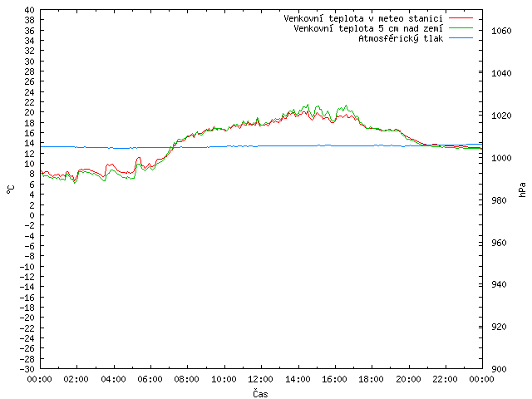Click the x-axis tick label '14:00'
The height and width of the screenshot is (399, 532).
coord(298,379)
